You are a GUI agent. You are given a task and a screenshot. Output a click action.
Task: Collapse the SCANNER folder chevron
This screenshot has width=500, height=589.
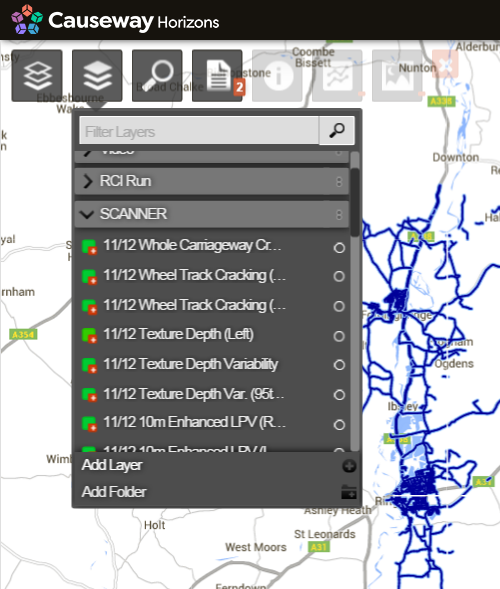(x=87, y=214)
